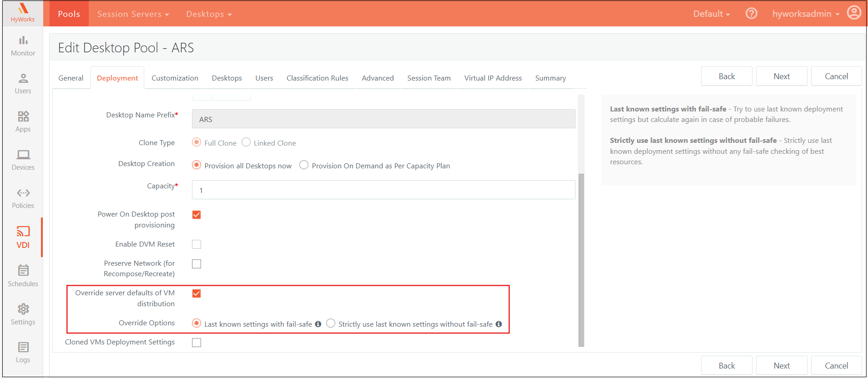Tick Cloned VMs Deployment Settings checkbox

[197, 343]
